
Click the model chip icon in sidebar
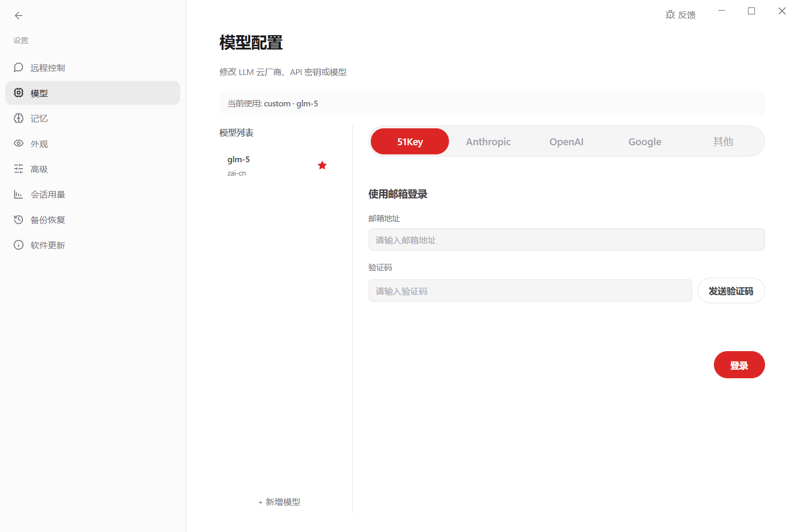(19, 93)
